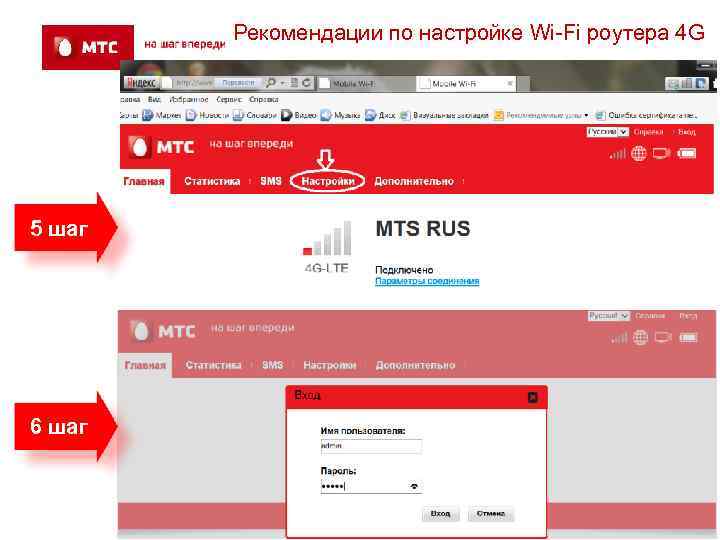Click the Вход link on step 5 page

(x=687, y=132)
